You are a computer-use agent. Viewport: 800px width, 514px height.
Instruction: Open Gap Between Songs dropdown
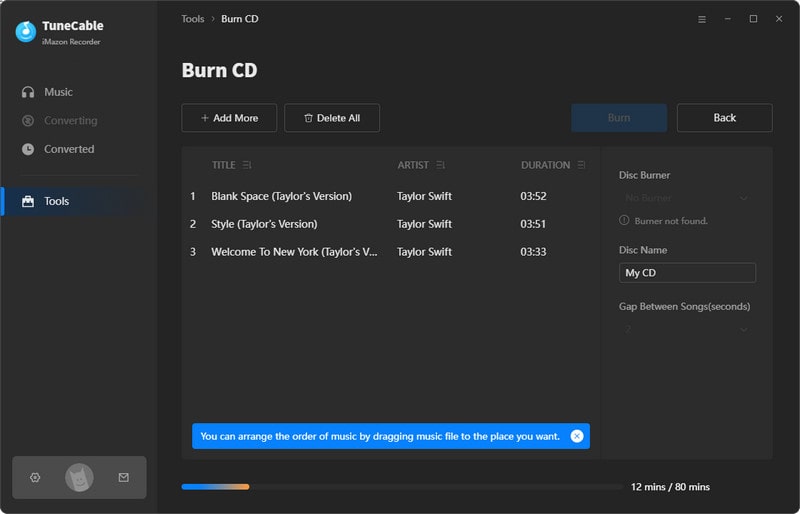[687, 329]
